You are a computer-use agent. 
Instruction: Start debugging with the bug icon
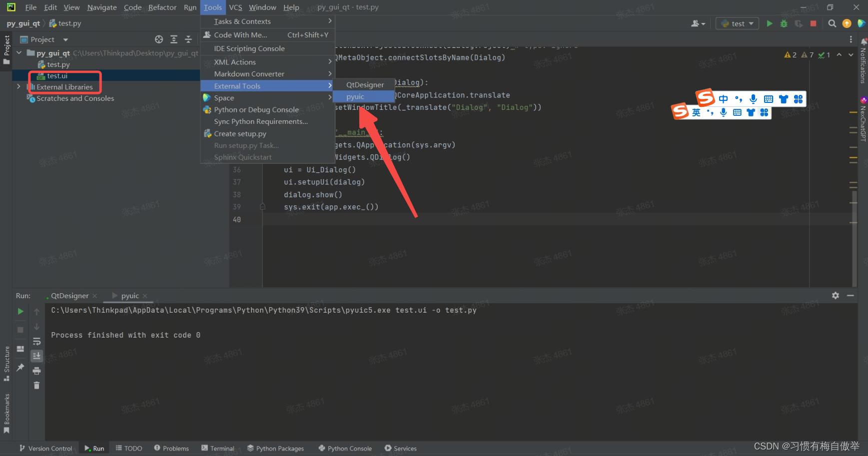784,23
